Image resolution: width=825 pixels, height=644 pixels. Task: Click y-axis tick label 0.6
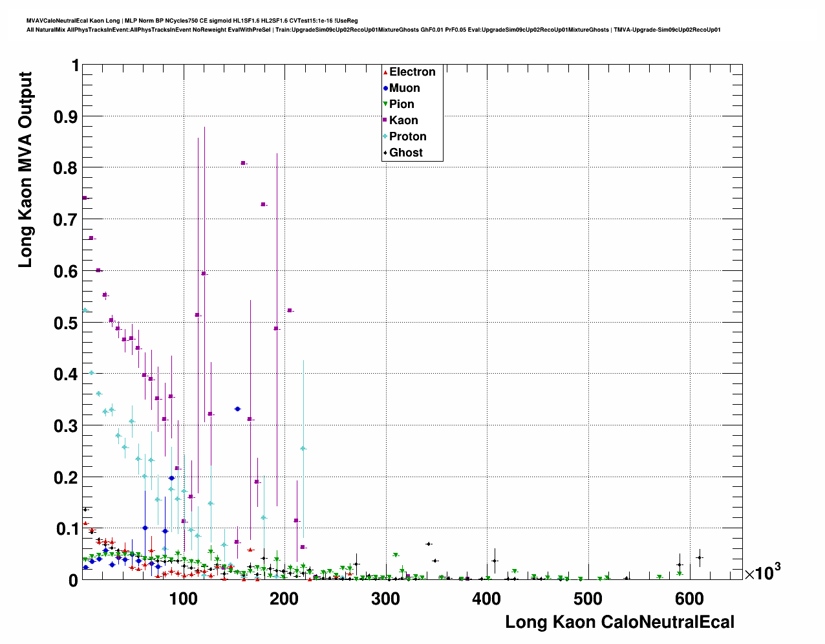click(x=67, y=272)
